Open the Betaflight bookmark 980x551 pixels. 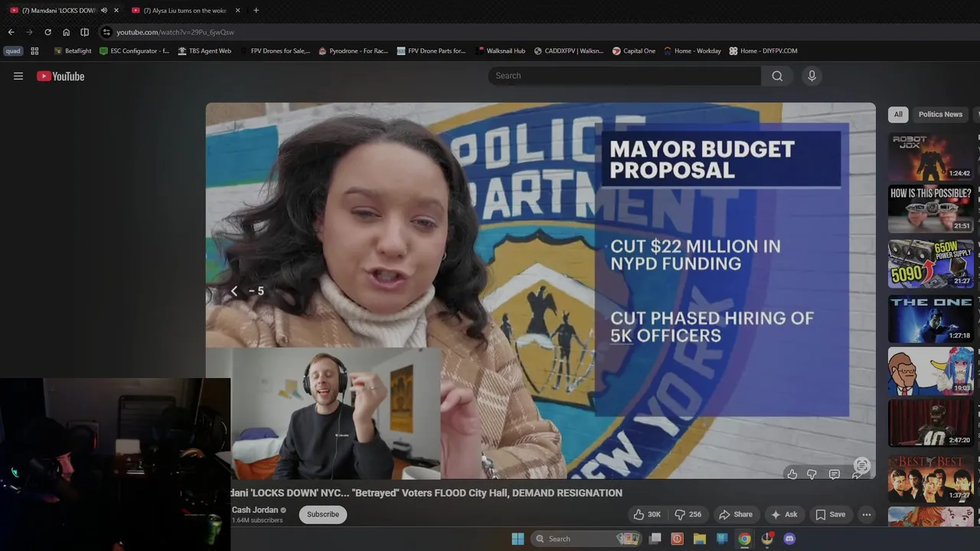[73, 51]
